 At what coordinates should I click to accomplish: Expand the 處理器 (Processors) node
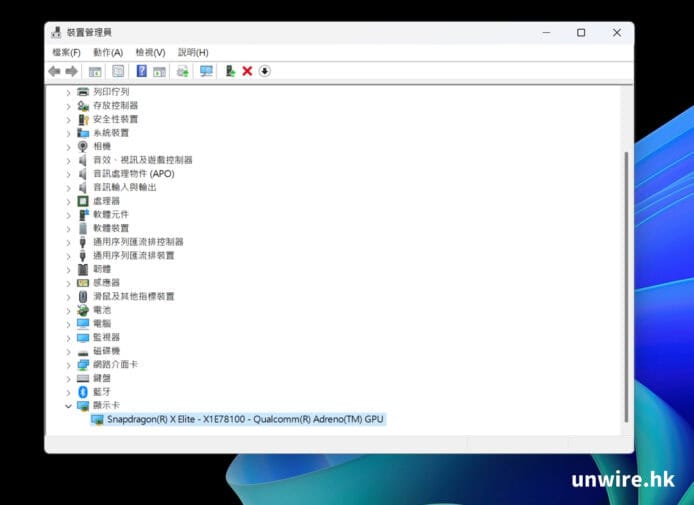(68, 201)
